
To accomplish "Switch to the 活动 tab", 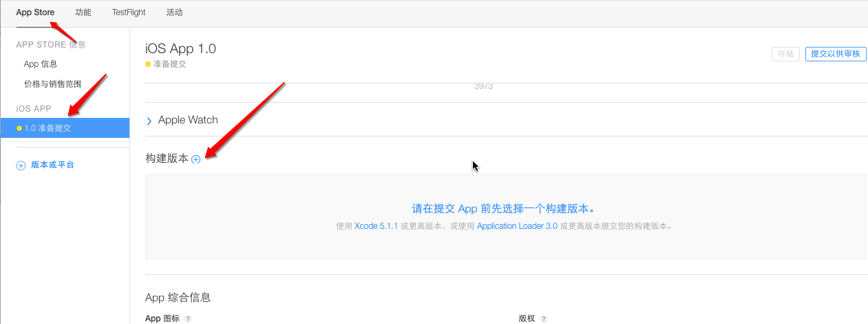I will 175,12.
